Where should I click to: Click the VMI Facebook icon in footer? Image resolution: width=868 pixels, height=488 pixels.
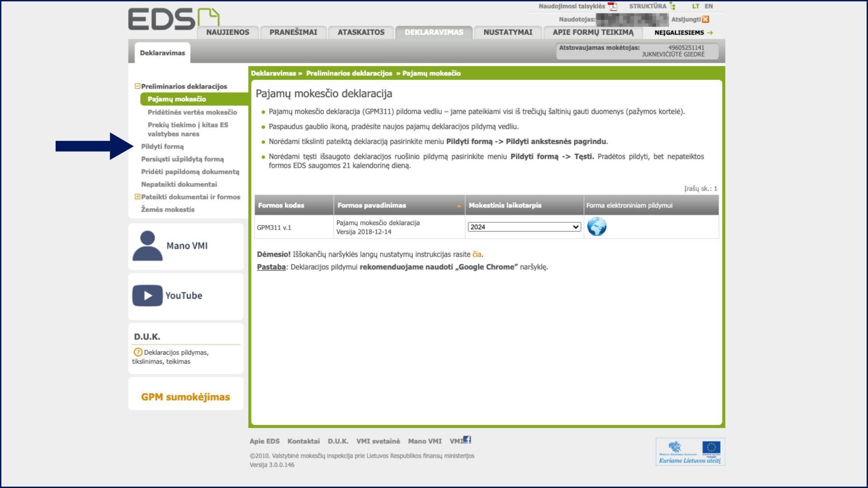[x=467, y=440]
